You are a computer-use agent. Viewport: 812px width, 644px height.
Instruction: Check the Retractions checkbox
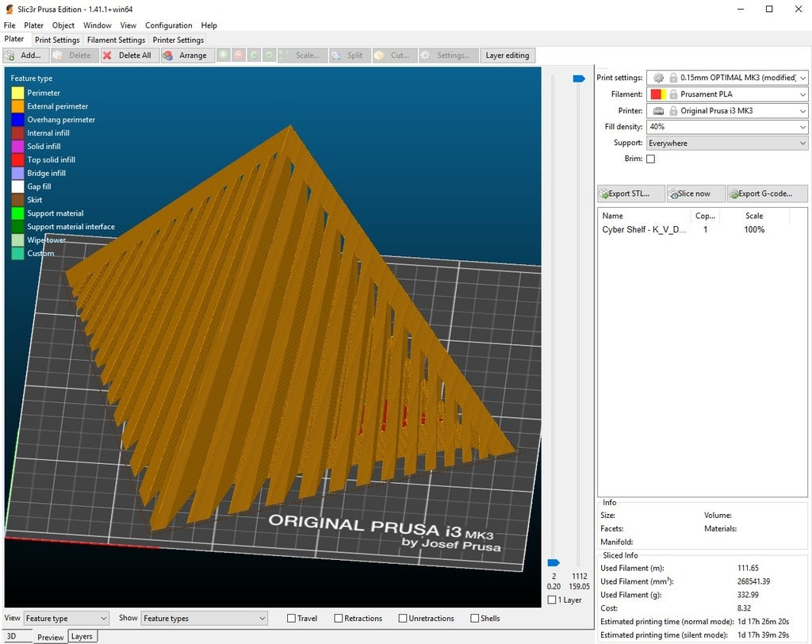point(339,619)
